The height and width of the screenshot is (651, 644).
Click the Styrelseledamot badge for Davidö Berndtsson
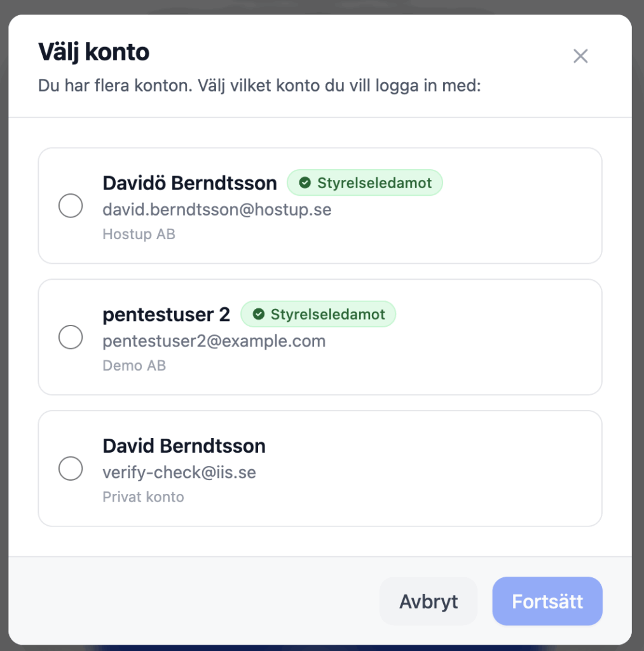365,183
